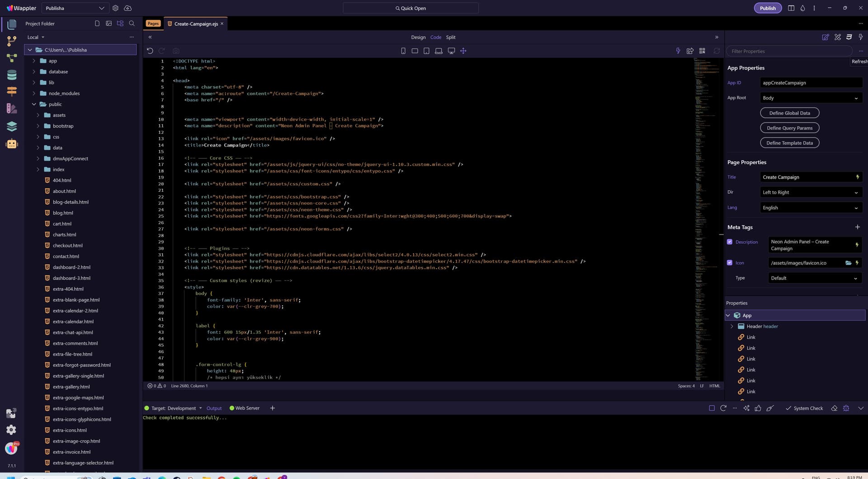
Task: Click the eraser clear output icon
Action: (x=835, y=408)
